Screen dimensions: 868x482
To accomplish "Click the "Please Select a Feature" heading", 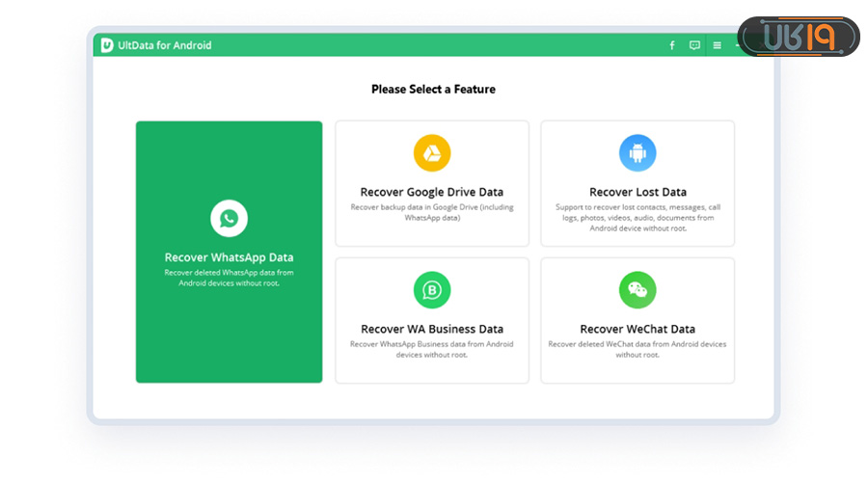I will (433, 90).
